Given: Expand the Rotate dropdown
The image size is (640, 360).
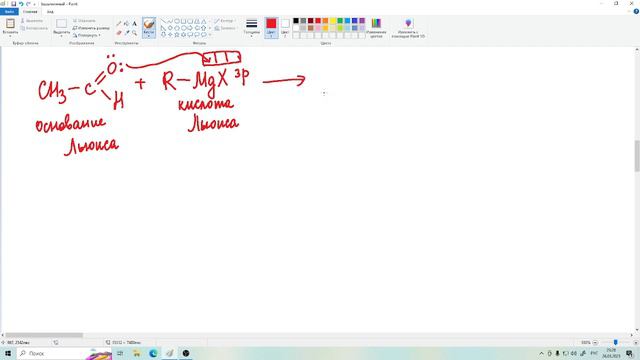Looking at the screenshot, I should coord(86,35).
